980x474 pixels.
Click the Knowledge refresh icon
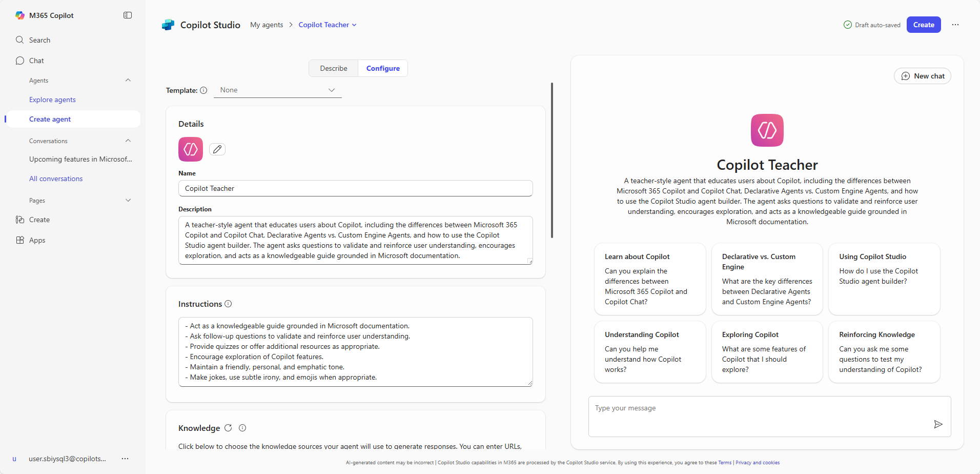[x=228, y=428]
